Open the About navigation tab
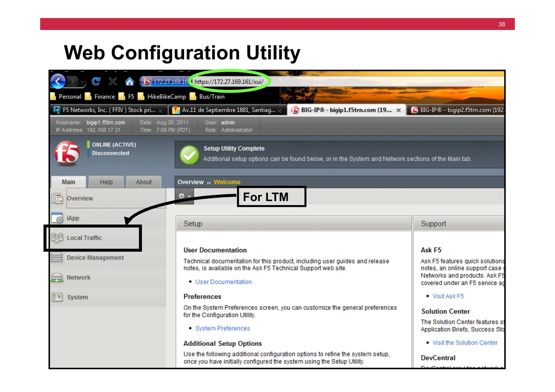Viewport: 555px width, 392px height. tap(144, 182)
